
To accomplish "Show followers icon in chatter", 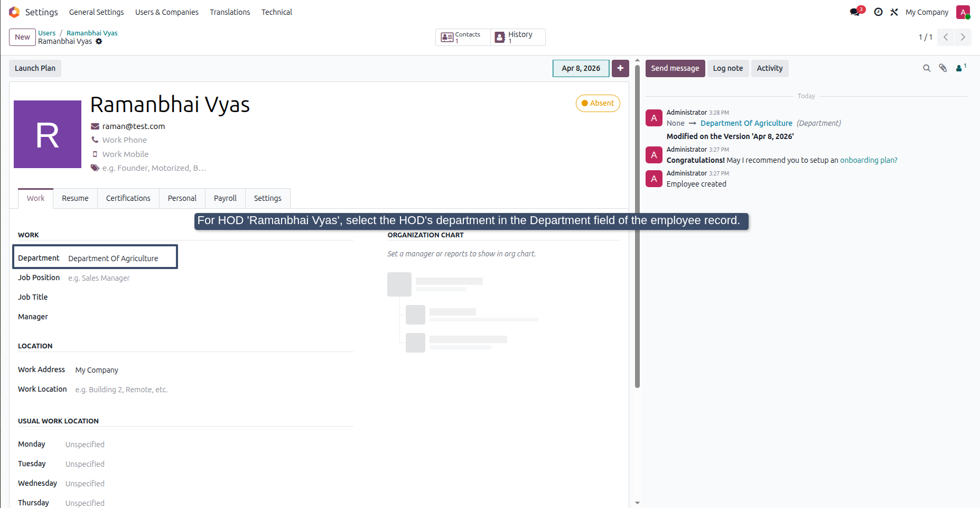I will (x=961, y=68).
